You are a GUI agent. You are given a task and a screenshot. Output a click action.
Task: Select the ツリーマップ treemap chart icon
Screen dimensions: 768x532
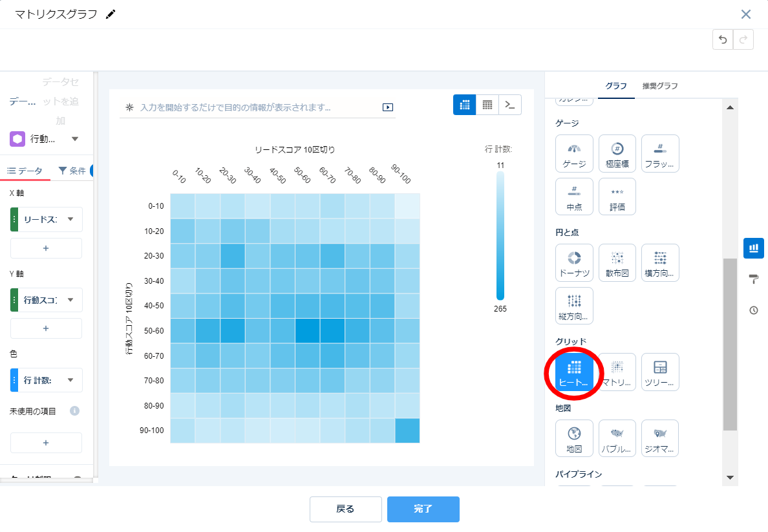[x=660, y=371]
